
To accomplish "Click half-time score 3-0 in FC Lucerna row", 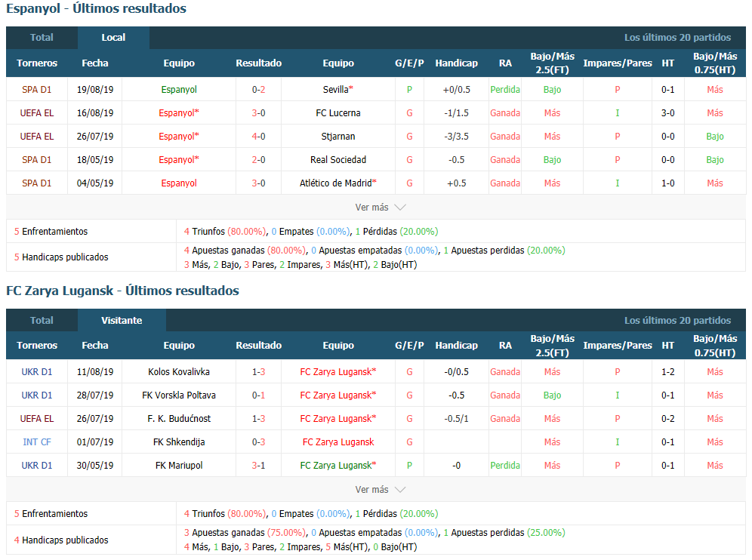I will pyautogui.click(x=667, y=113).
